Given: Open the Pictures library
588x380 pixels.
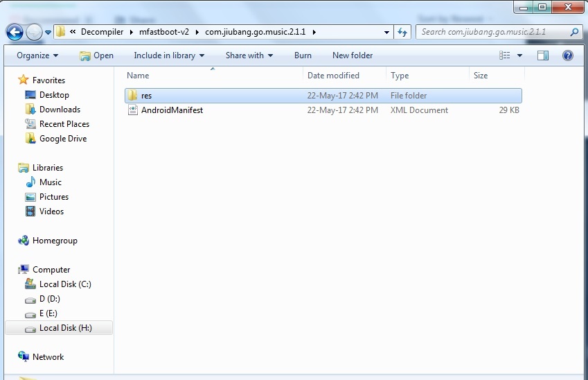Looking at the screenshot, I should coord(54,197).
